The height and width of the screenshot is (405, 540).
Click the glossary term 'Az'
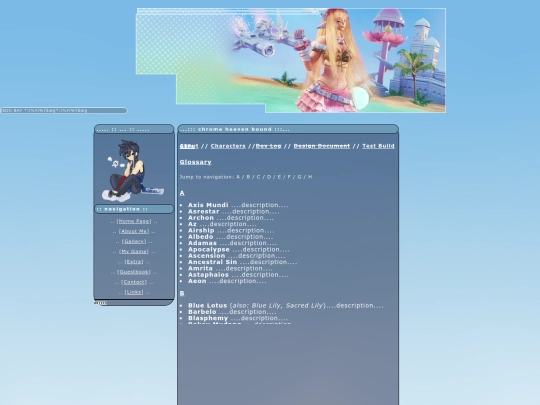[192, 224]
